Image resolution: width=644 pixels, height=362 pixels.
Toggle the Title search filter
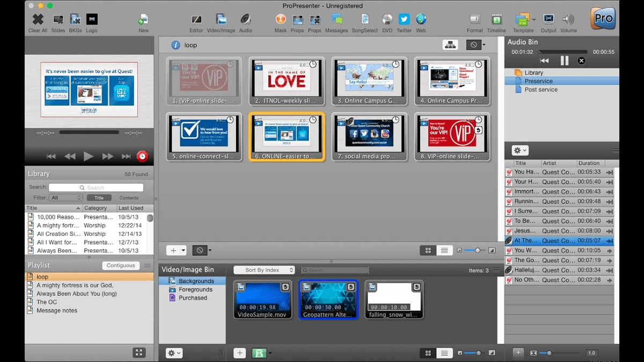pyautogui.click(x=99, y=198)
